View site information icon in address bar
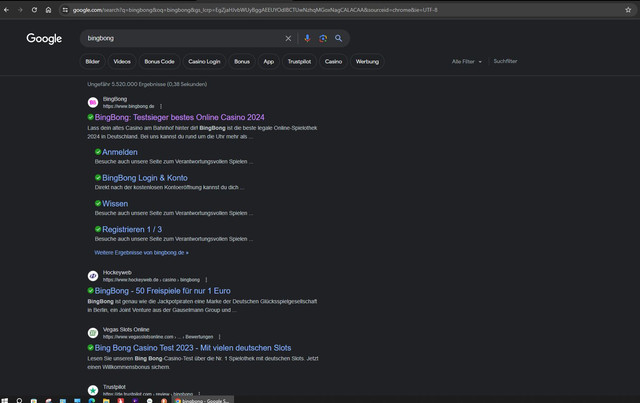 (x=65, y=10)
